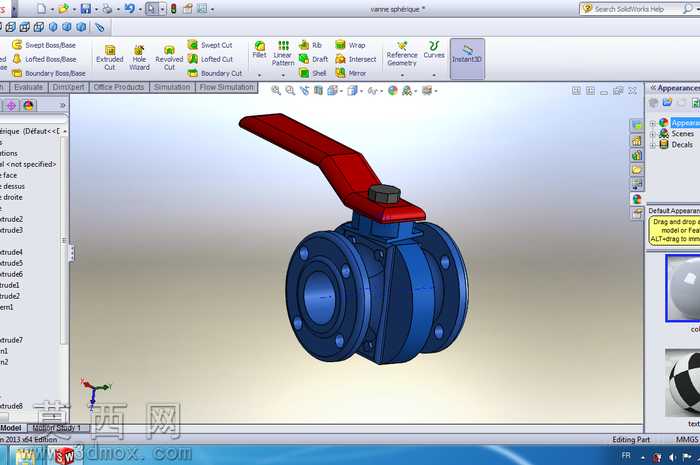700x465 pixels.
Task: Select the Scenes item in Appearances pane
Action: coord(683,134)
